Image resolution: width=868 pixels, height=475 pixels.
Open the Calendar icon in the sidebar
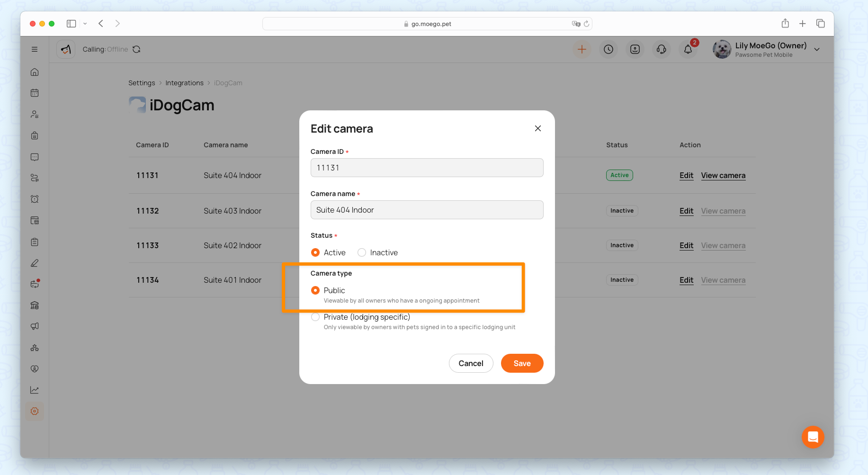[35, 93]
